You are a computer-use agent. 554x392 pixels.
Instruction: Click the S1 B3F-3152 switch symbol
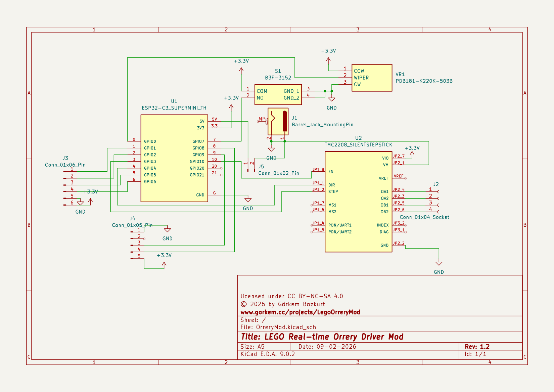[x=278, y=94]
